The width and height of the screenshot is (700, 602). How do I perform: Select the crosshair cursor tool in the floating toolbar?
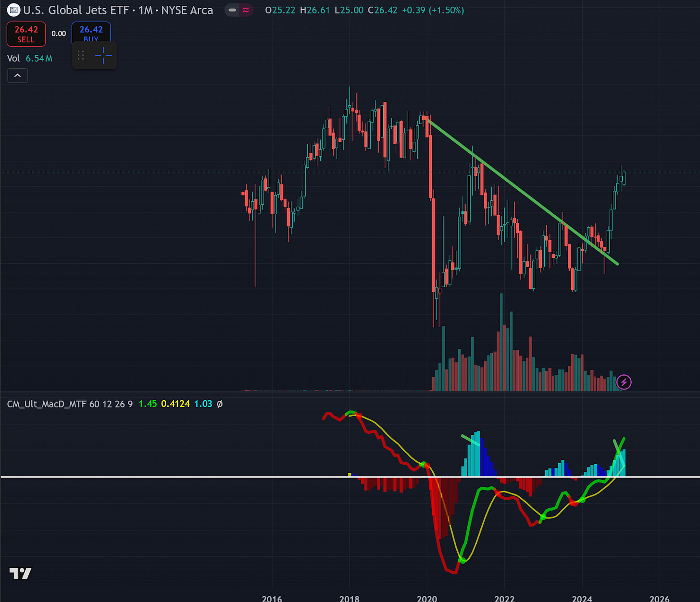[x=103, y=55]
